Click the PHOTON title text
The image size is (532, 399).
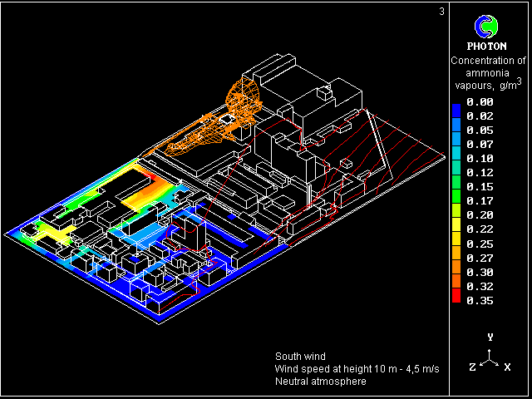coord(486,47)
